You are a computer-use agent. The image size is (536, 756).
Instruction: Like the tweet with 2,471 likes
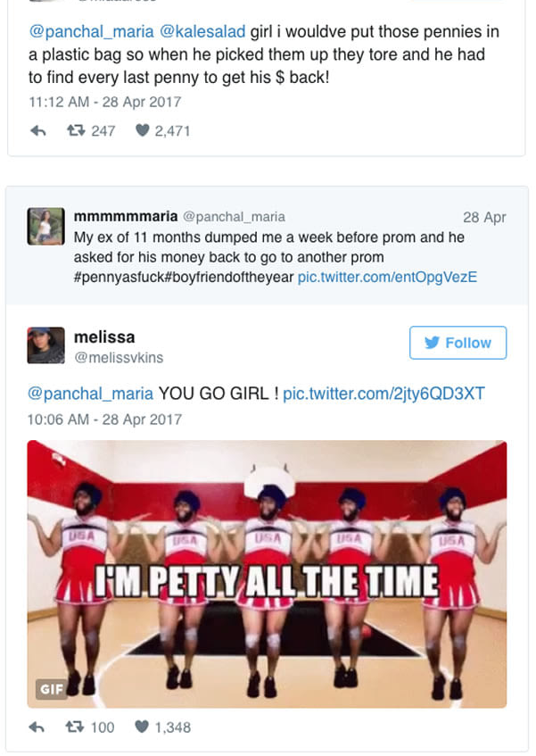coord(141,131)
